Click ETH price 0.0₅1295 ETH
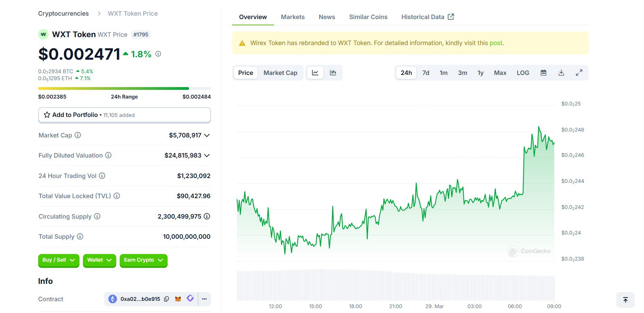 click(x=55, y=78)
